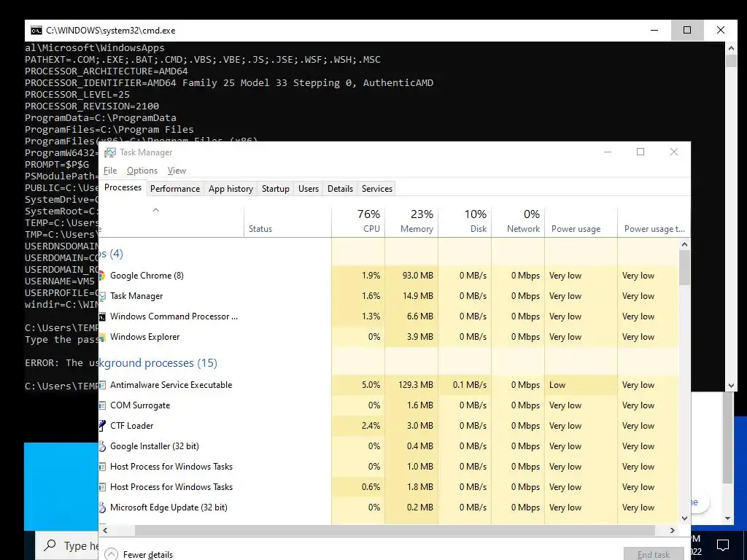Click the Google Chrome process icon
The width and height of the screenshot is (747, 560).
101,276
